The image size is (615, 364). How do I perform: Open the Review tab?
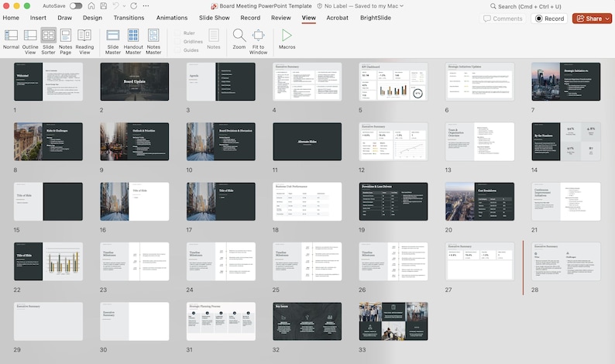281,18
